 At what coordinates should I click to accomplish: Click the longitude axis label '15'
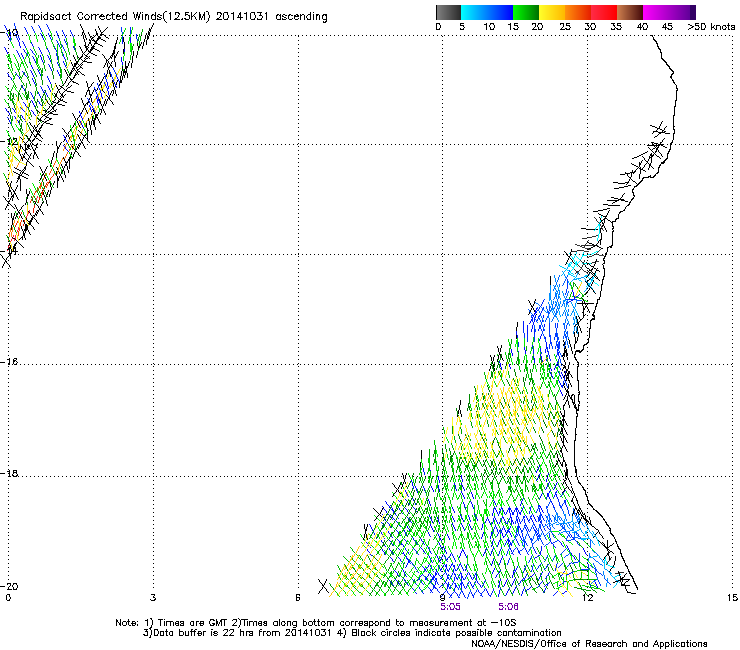point(732,598)
